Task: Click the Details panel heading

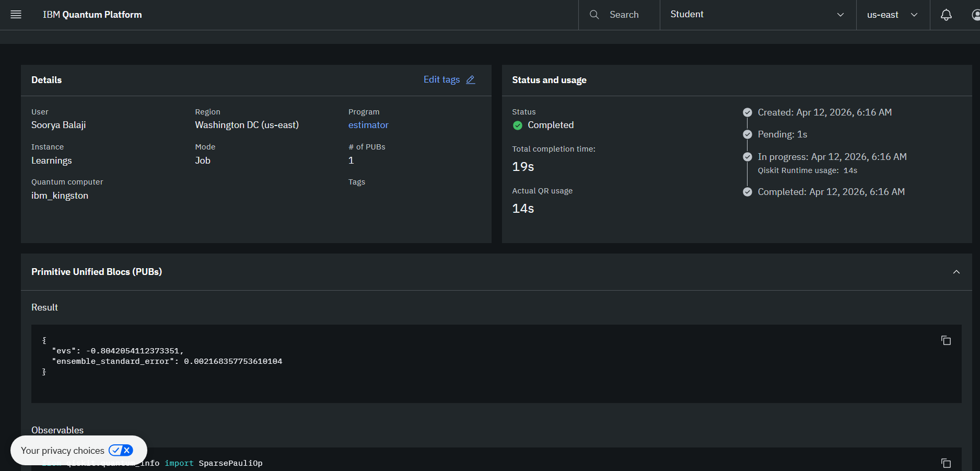Action: tap(46, 80)
